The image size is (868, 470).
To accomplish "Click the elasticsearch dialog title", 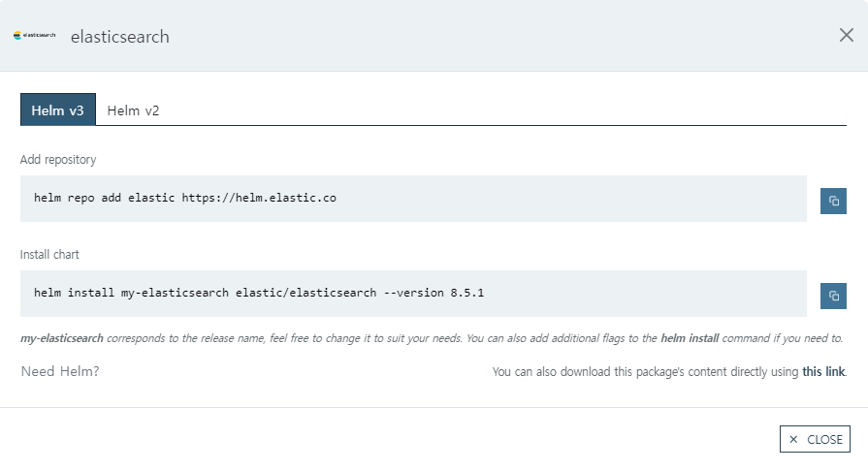I will click(x=120, y=37).
